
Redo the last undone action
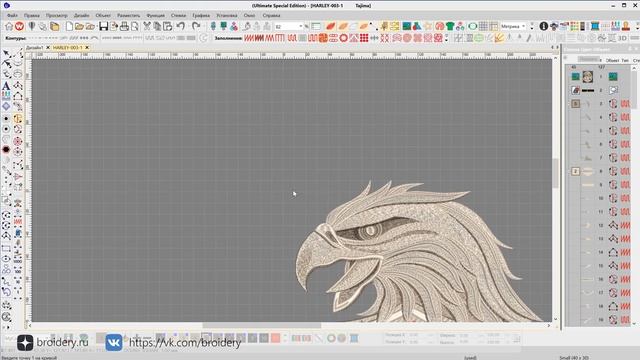pyautogui.click(x=196, y=27)
